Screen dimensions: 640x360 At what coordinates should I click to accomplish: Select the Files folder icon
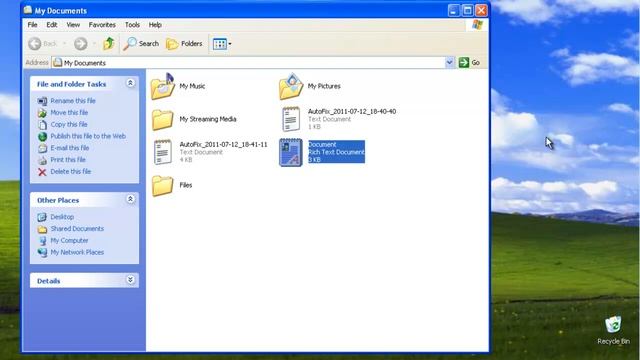click(162, 185)
